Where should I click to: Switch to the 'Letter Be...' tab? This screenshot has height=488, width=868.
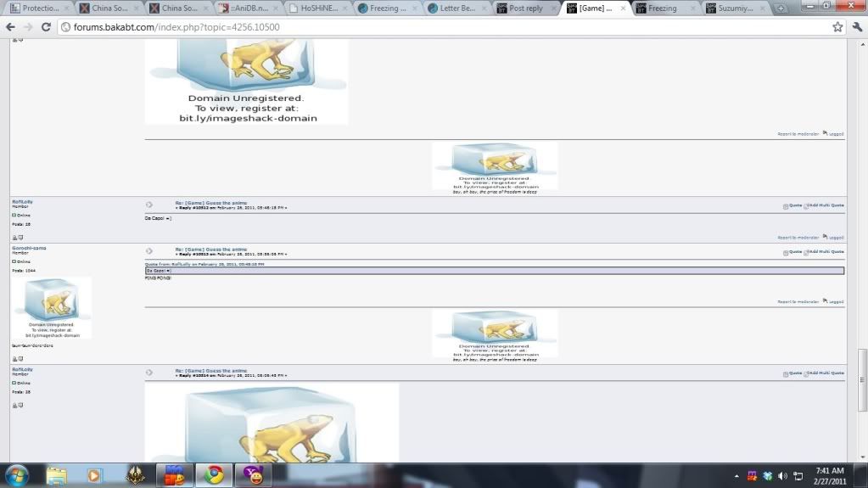[x=456, y=8]
